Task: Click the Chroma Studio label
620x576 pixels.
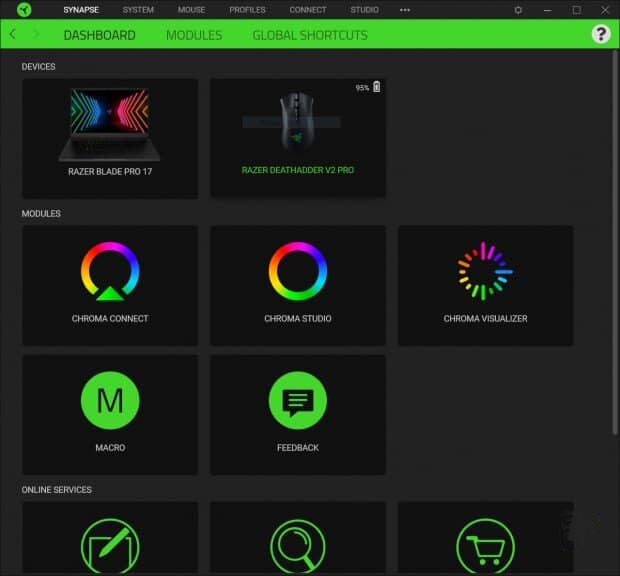Action: click(x=298, y=319)
